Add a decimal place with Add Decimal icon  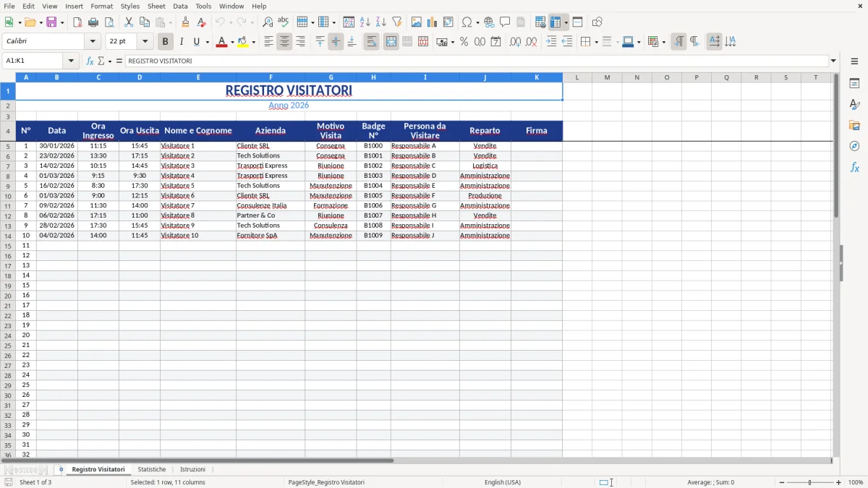pos(515,41)
